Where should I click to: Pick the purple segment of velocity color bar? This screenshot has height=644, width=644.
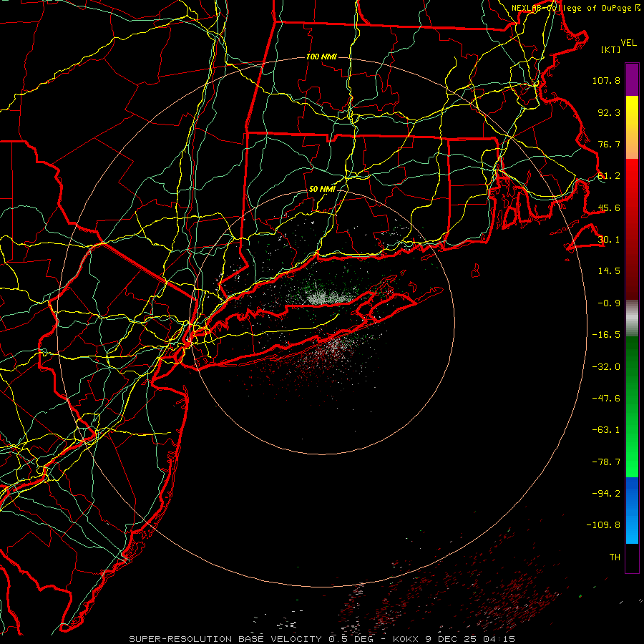coord(632,79)
